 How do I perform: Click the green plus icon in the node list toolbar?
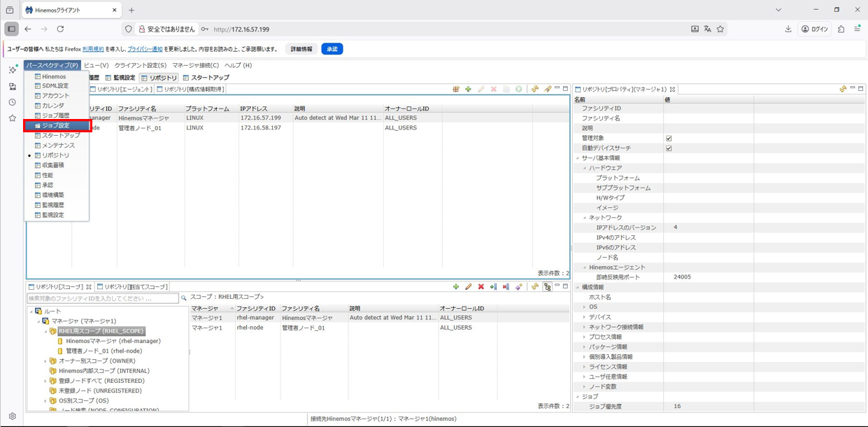(468, 90)
